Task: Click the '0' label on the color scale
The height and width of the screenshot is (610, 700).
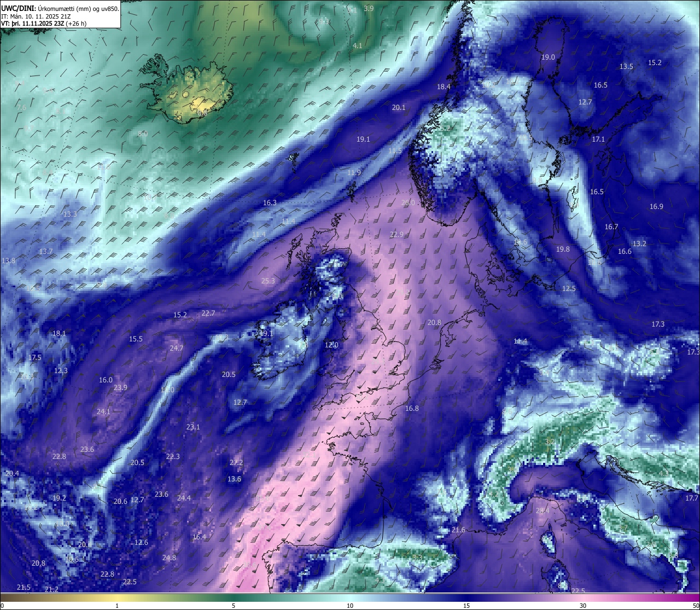Action: tap(2, 606)
